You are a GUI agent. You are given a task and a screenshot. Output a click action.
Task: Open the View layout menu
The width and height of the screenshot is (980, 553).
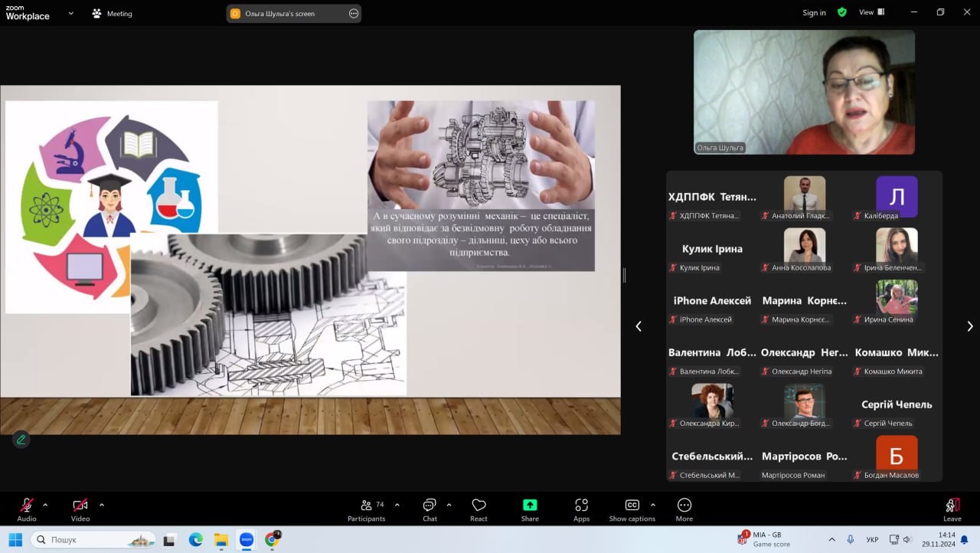871,12
